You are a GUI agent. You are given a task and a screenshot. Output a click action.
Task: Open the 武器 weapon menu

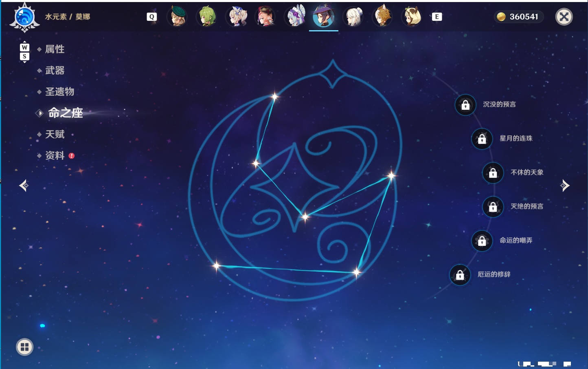55,71
